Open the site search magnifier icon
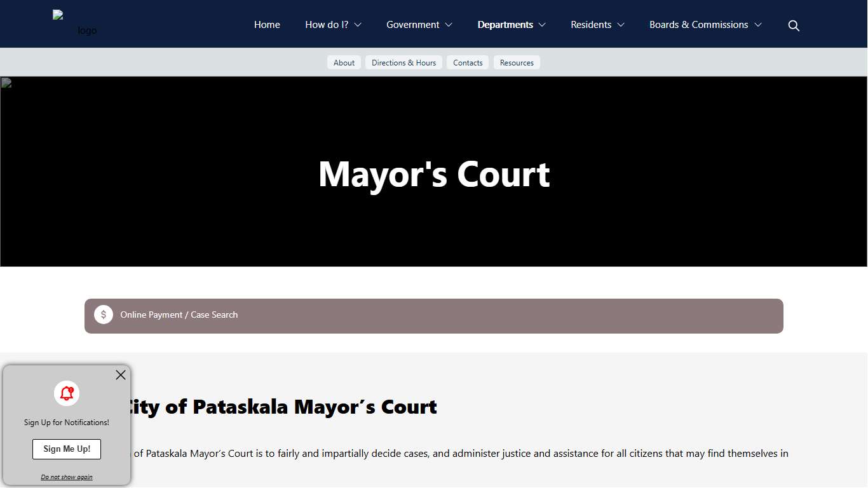Screen dimensions: 868x488 pyautogui.click(x=794, y=25)
